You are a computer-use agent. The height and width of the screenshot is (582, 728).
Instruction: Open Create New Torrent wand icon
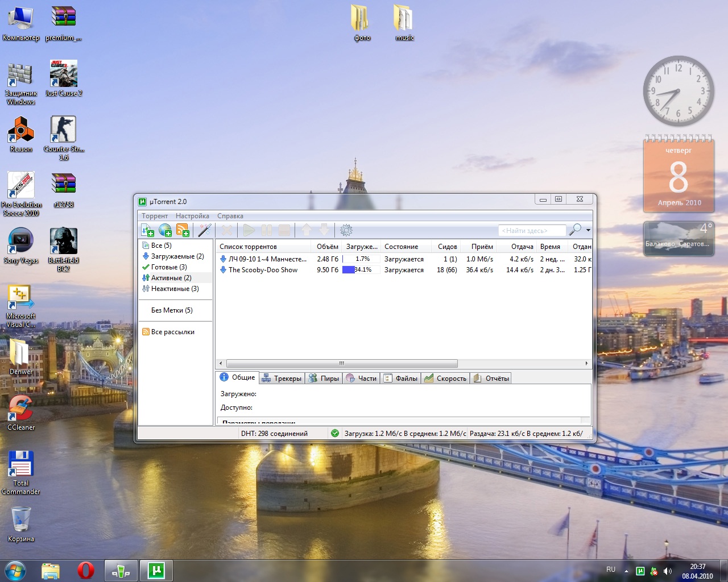(204, 230)
